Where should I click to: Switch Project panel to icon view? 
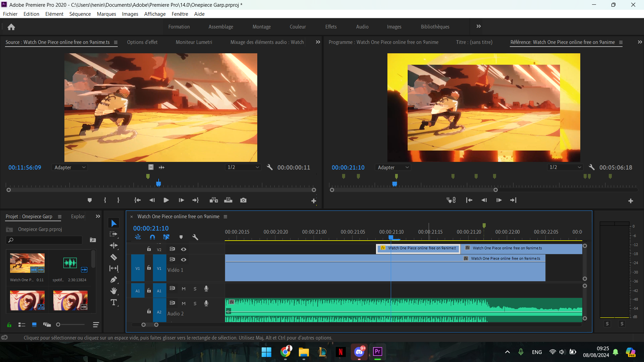click(x=34, y=324)
